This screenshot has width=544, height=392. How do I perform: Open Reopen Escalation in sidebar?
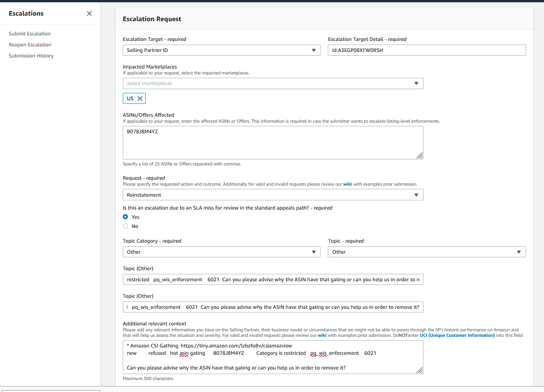click(x=30, y=45)
